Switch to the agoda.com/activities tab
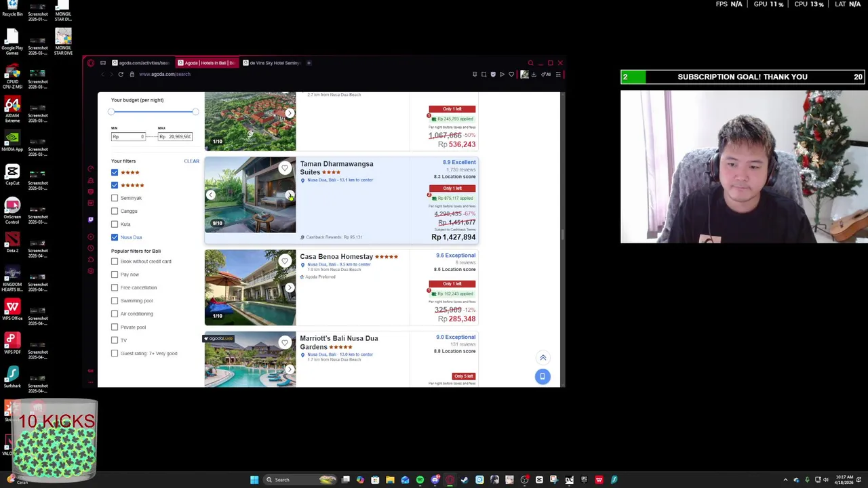The height and width of the screenshot is (488, 868). coord(141,63)
